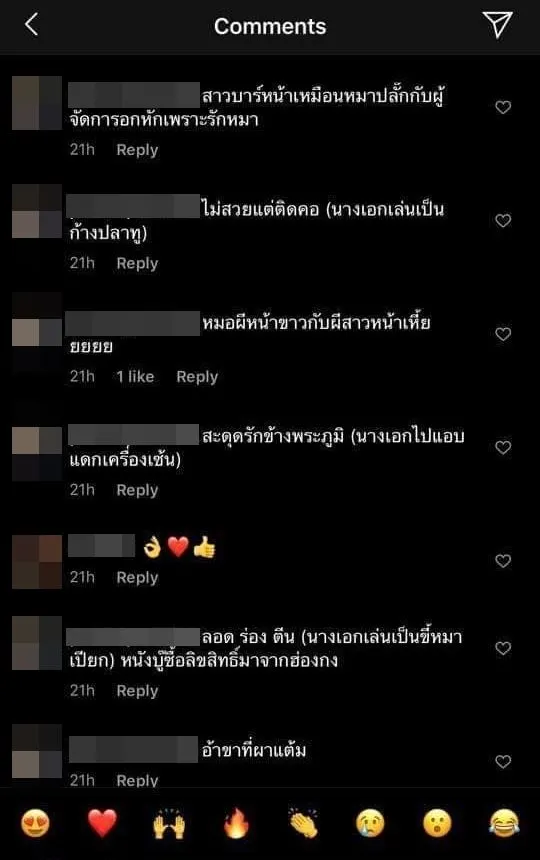
Task: Reply to the ลอด ร่อง ตีน comment
Action: tap(137, 691)
